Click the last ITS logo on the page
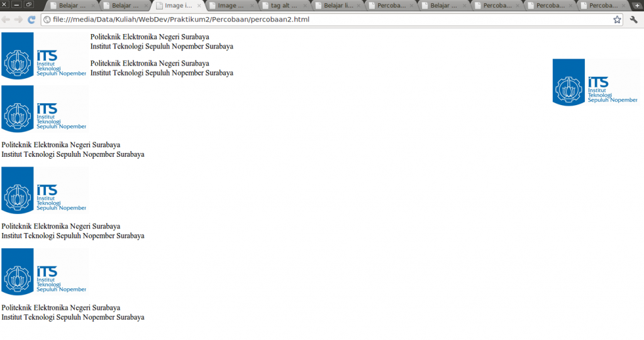The width and height of the screenshot is (644, 340). point(45,272)
